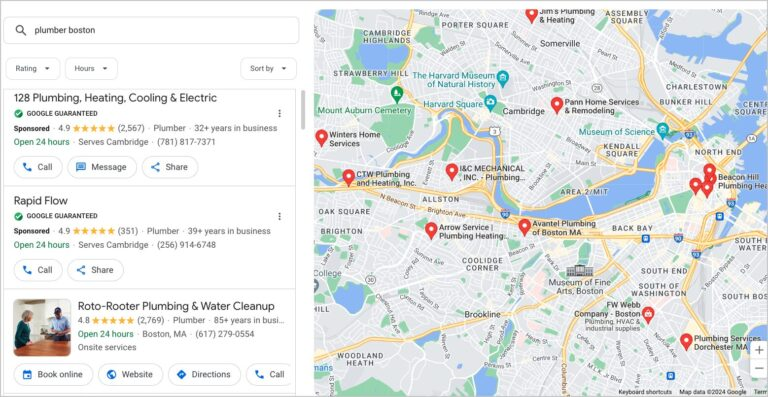Click the Somerville label on map

point(560,44)
